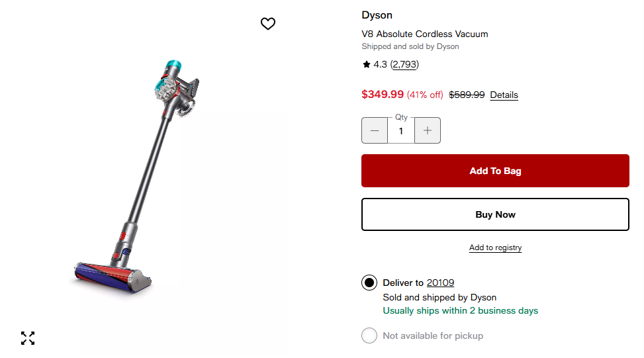
Task: Open the Dyson brand name link
Action: pos(377,15)
